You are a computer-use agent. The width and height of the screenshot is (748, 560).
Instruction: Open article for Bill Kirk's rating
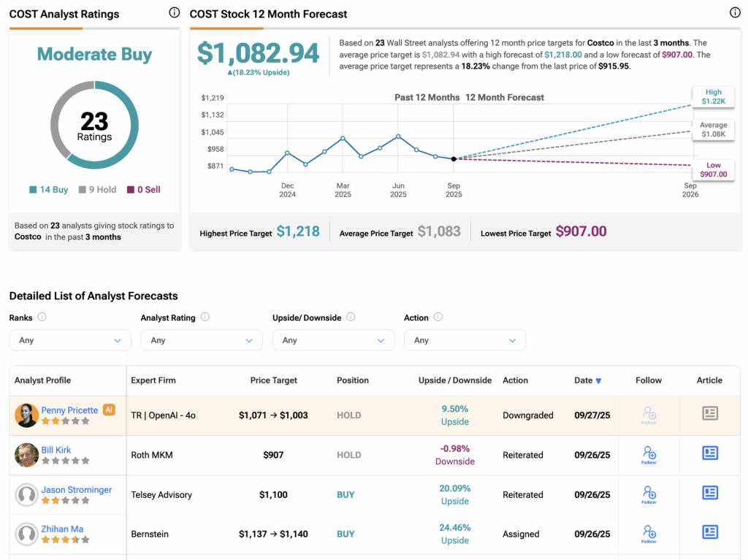click(710, 453)
